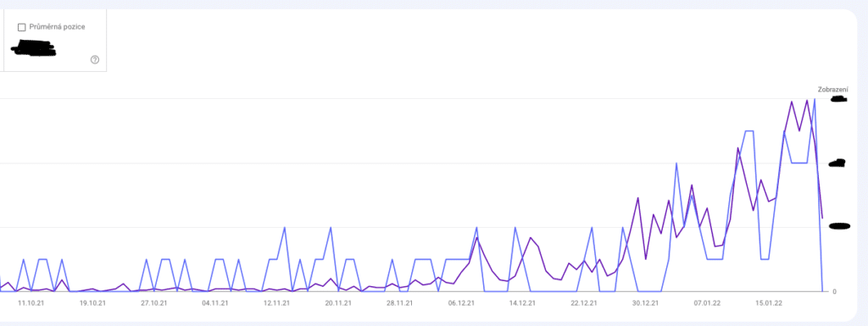Select the 15.01.22 date label
Image resolution: width=868 pixels, height=326 pixels.
point(770,303)
